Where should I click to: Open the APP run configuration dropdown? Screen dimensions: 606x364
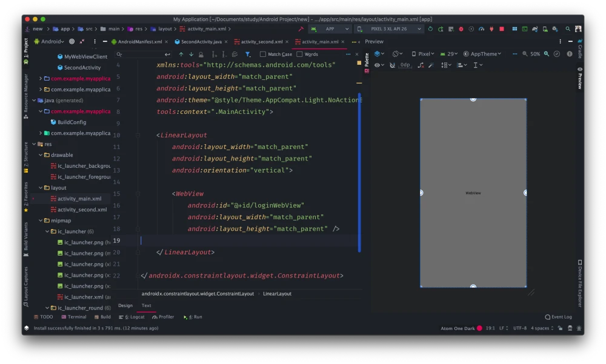(x=330, y=29)
